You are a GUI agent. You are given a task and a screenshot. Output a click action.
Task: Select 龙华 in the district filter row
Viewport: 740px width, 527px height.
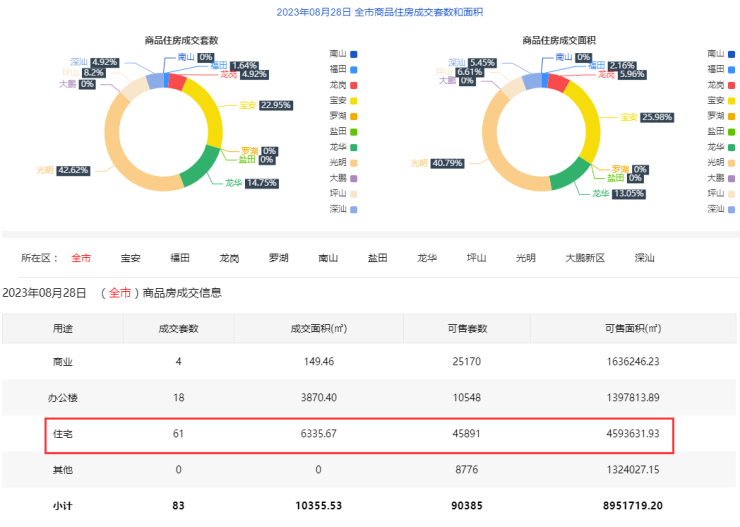pos(427,258)
